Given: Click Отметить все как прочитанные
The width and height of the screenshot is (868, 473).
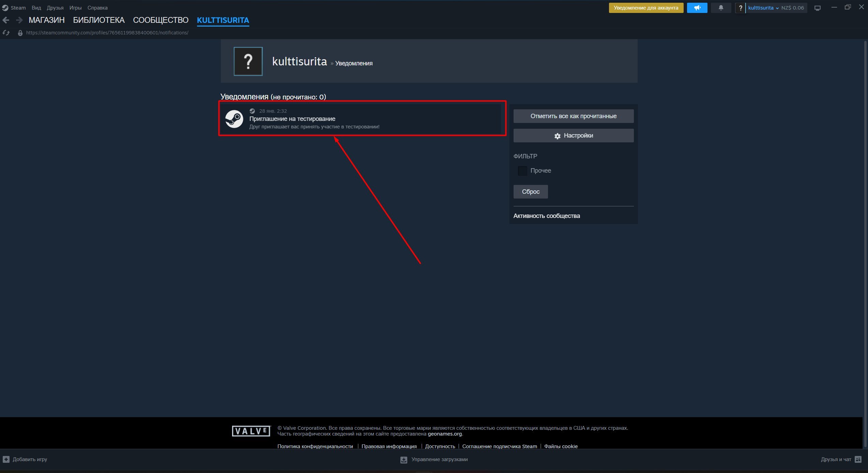Looking at the screenshot, I should click(574, 116).
